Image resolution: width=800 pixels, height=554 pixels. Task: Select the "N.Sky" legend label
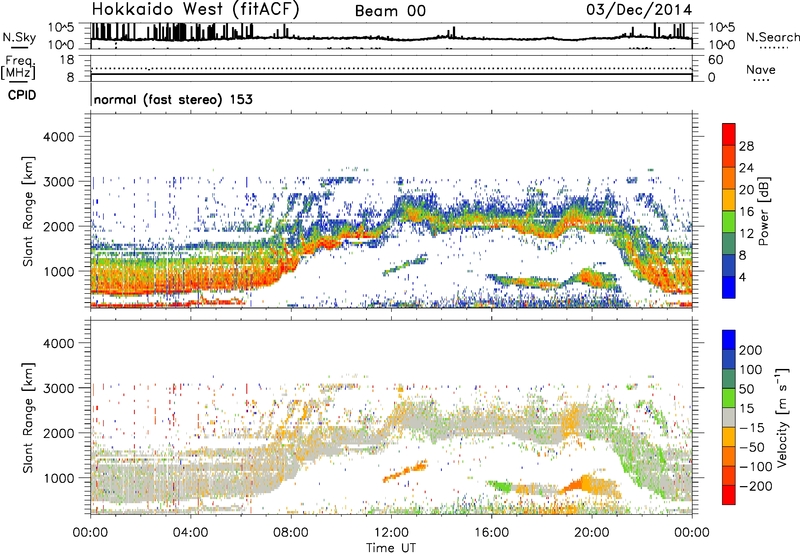click(x=19, y=38)
